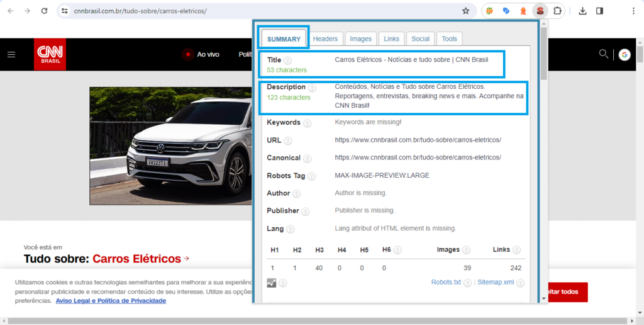The width and height of the screenshot is (644, 325).
Task: Click the chart icon below heading counts
Action: pyautogui.click(x=272, y=283)
